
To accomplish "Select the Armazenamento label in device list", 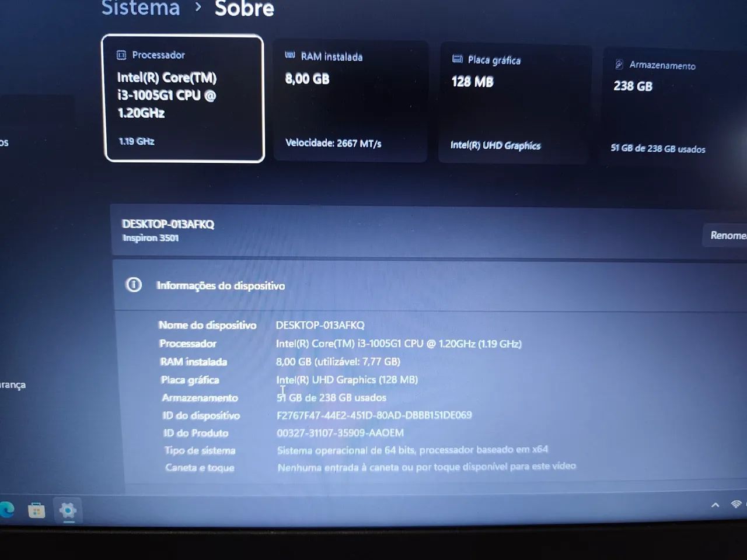I will pyautogui.click(x=200, y=398).
